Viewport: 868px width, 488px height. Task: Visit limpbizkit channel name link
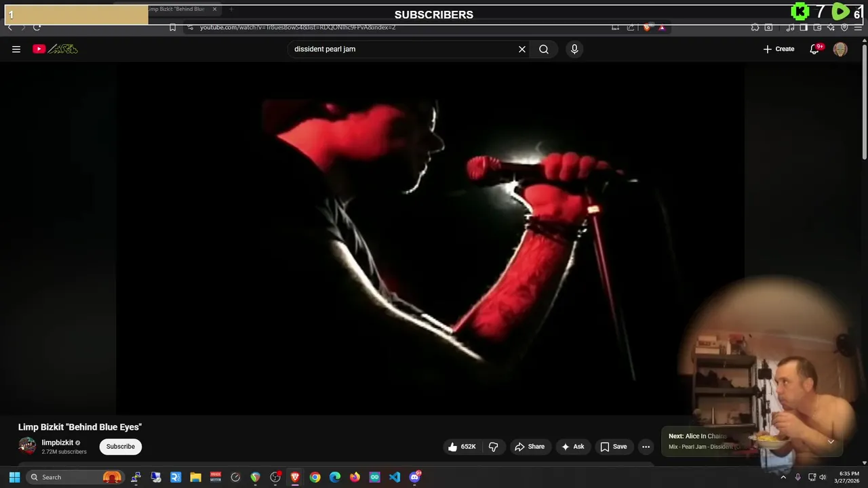pyautogui.click(x=58, y=443)
